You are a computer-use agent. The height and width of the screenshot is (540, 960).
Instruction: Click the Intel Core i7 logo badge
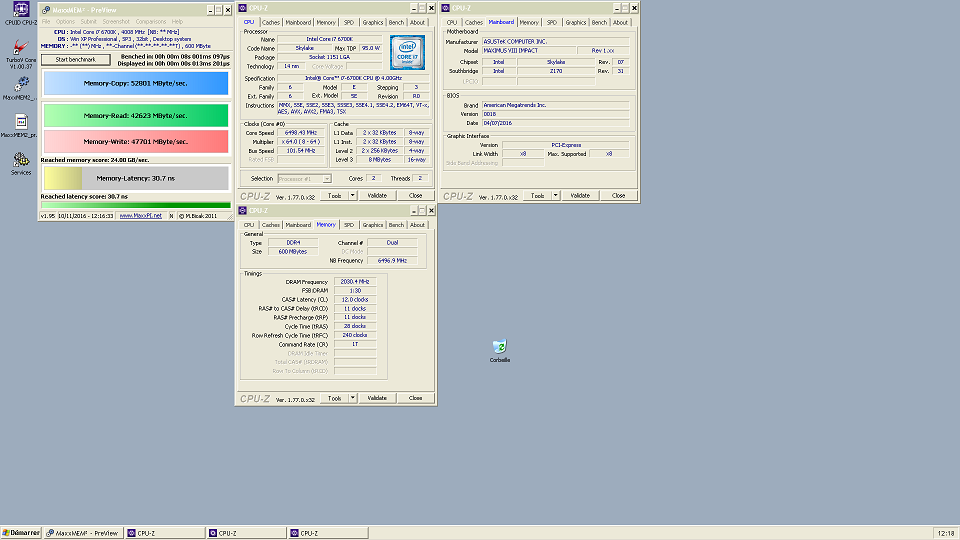407,52
